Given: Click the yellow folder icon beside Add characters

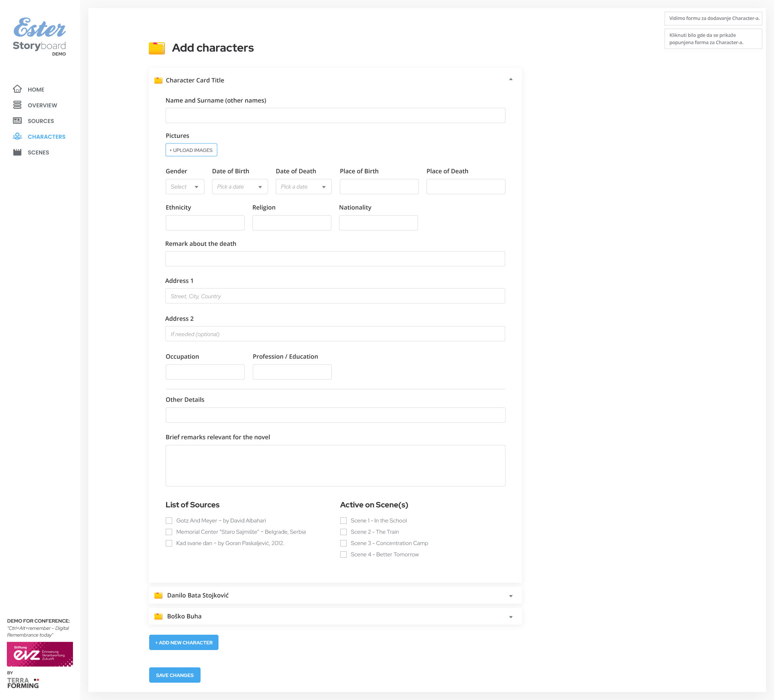Looking at the screenshot, I should click(x=157, y=48).
